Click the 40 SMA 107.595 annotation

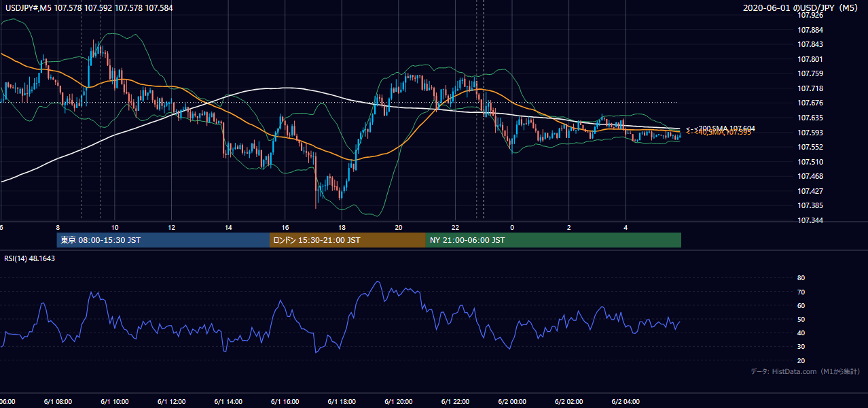(719, 133)
